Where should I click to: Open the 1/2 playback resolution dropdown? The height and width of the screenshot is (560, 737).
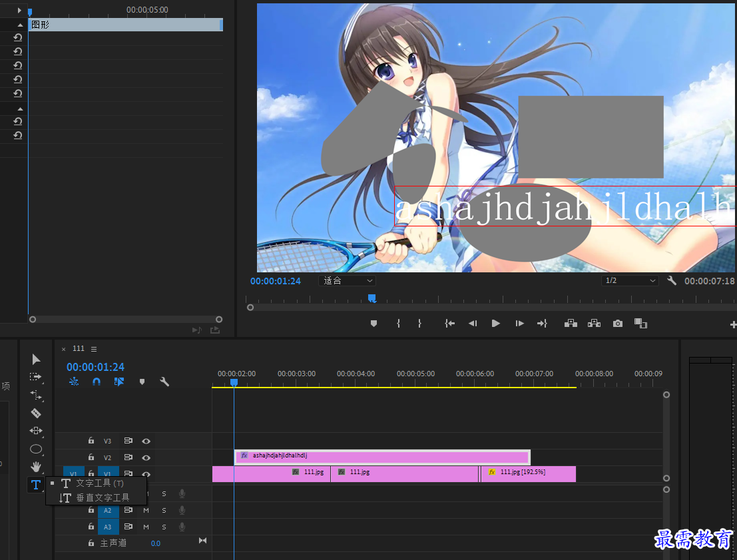tap(629, 281)
